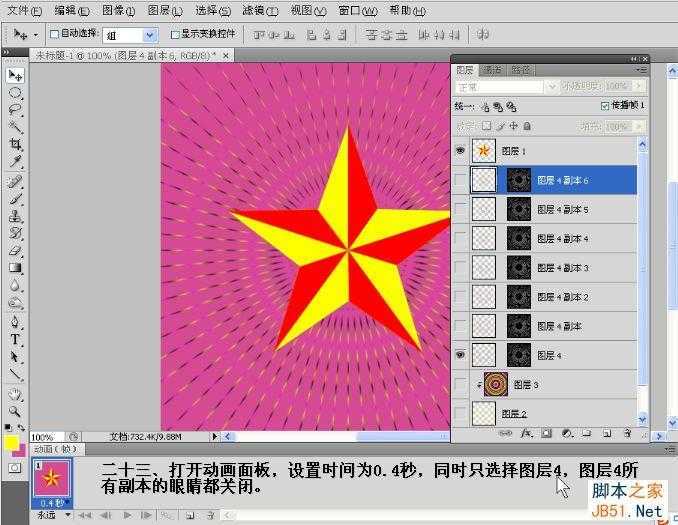
Task: Click the create new layer icon
Action: tap(607, 433)
